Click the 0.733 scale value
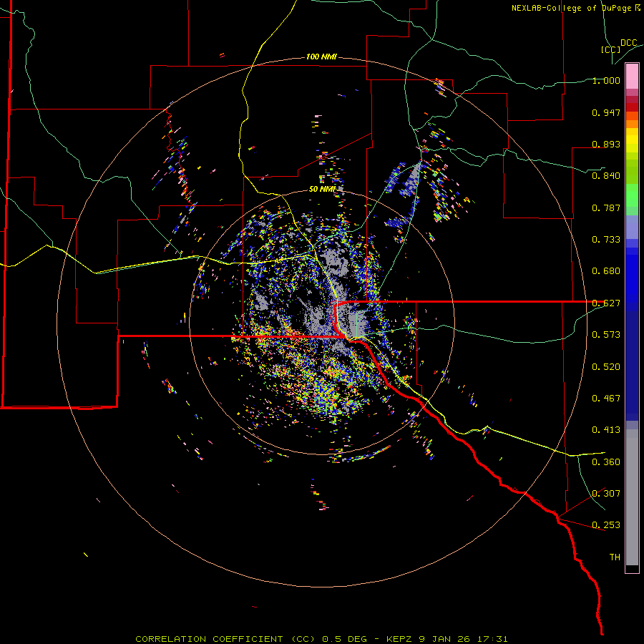The image size is (644, 644). (606, 240)
